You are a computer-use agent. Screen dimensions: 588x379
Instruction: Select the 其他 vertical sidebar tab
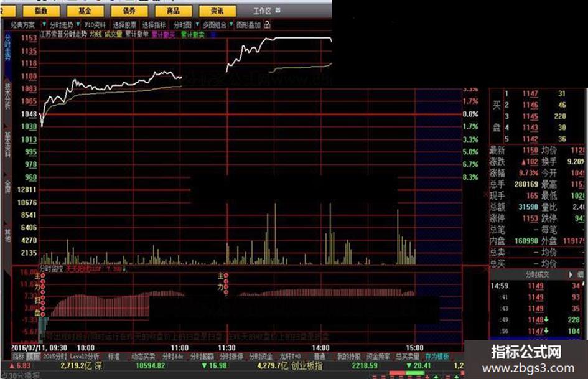pyautogui.click(x=7, y=235)
